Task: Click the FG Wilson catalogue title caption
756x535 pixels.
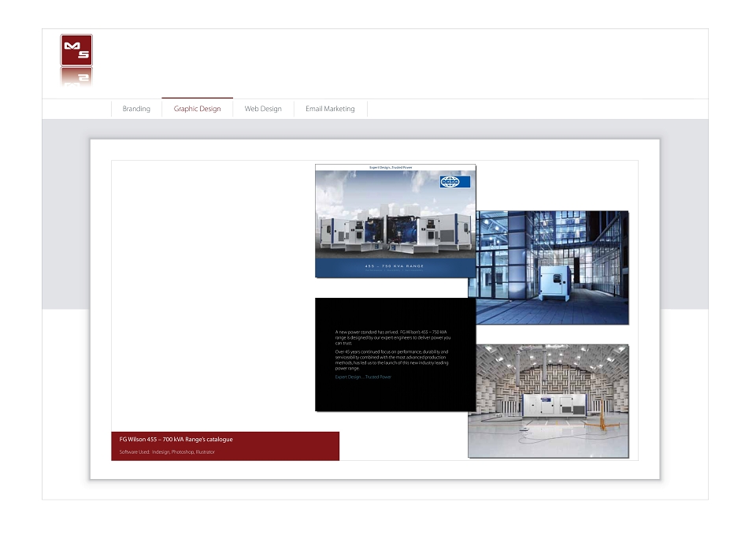Action: point(176,440)
